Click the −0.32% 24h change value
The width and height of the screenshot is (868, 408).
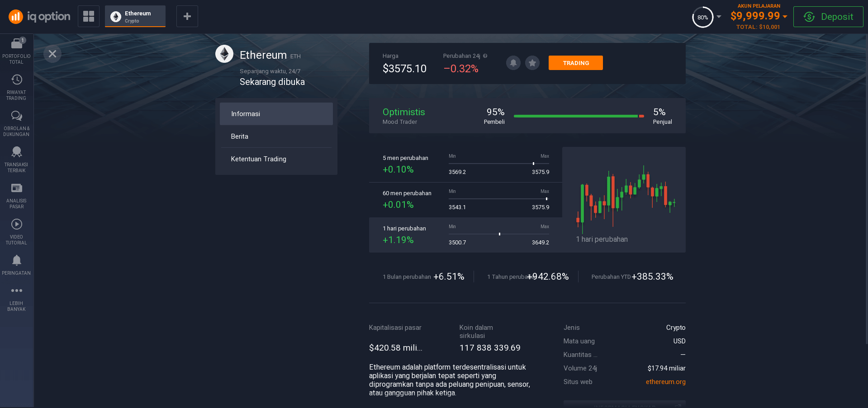point(461,69)
